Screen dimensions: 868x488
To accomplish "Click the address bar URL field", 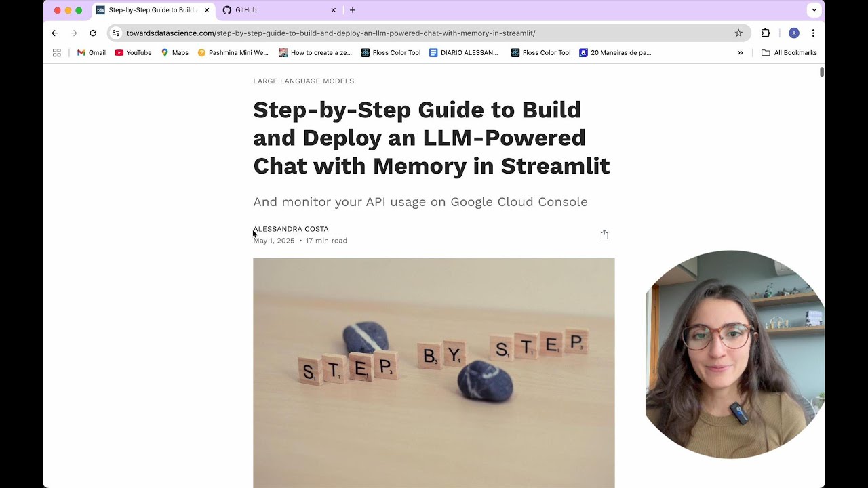I will [x=427, y=33].
